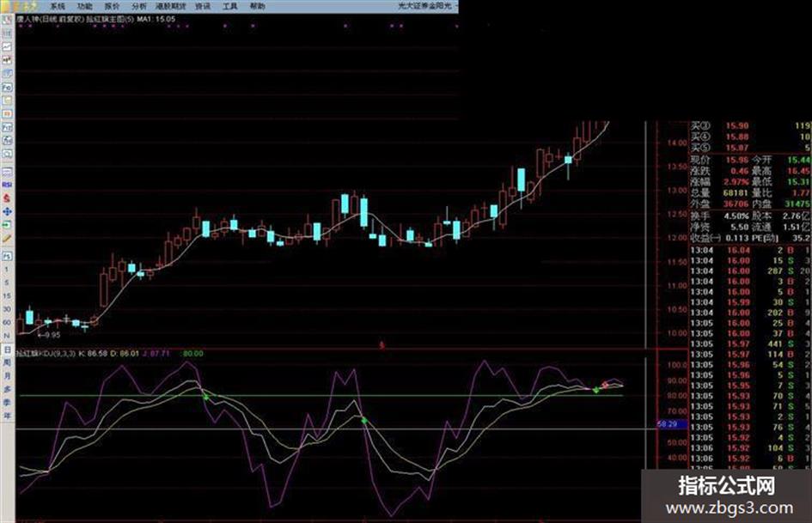
Task: Open the line chart tool in the sidebar
Action: pos(7,46)
